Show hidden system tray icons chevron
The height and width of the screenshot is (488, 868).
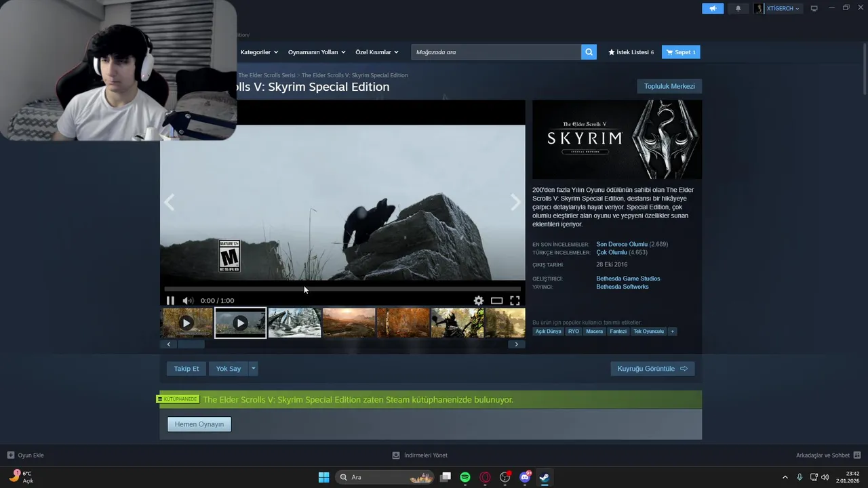(x=785, y=477)
